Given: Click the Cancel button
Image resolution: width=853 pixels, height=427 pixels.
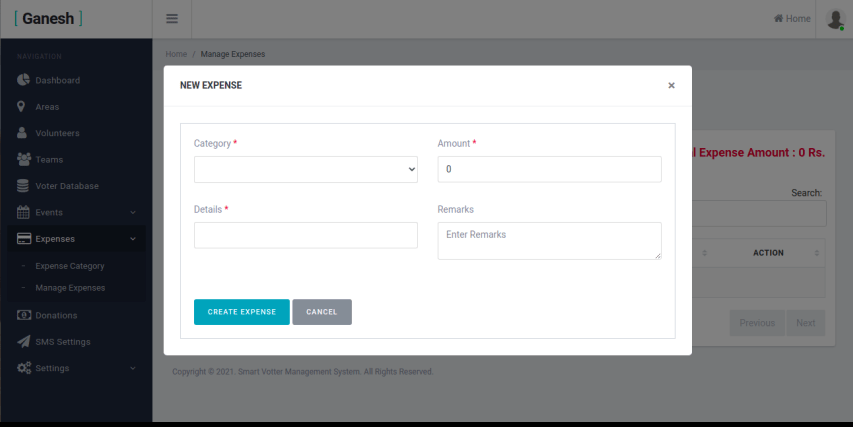Looking at the screenshot, I should point(322,312).
